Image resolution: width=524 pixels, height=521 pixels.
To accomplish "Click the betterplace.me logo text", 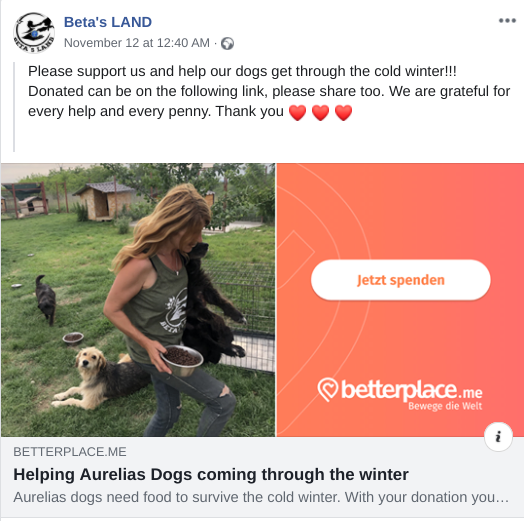I will [412, 390].
